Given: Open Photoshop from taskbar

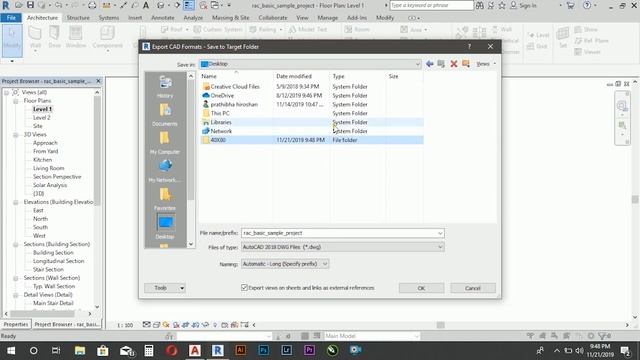Looking at the screenshot, I should [263, 351].
